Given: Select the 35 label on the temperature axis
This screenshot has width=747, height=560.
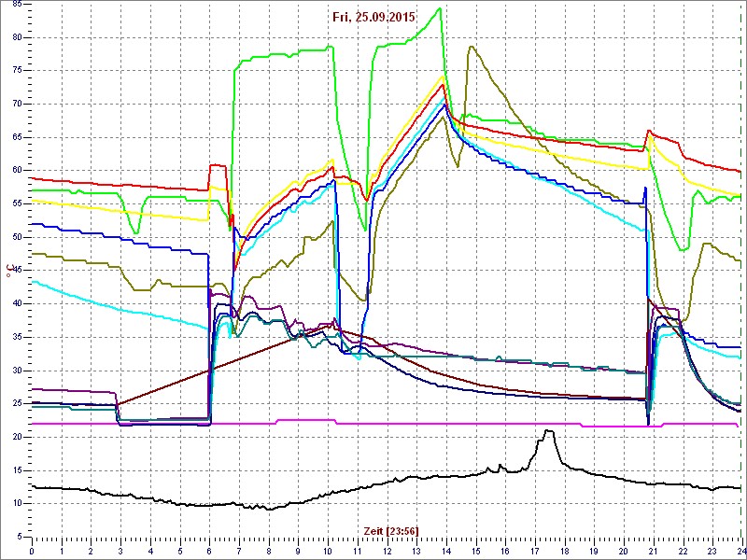Looking at the screenshot, I should (16, 337).
